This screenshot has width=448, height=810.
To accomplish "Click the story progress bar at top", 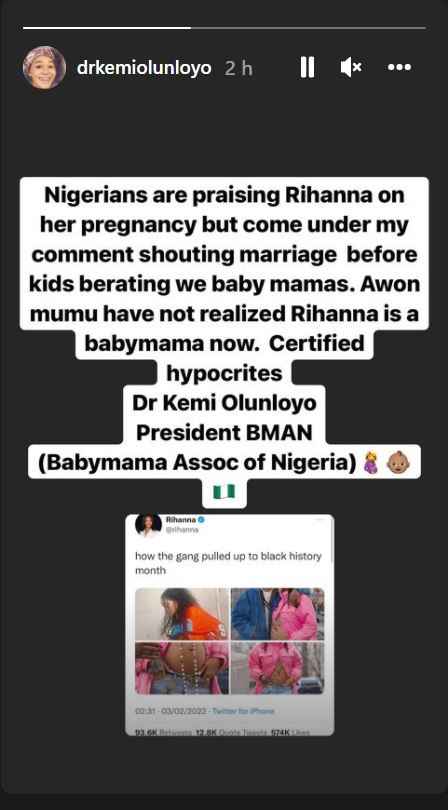I will coord(224,27).
